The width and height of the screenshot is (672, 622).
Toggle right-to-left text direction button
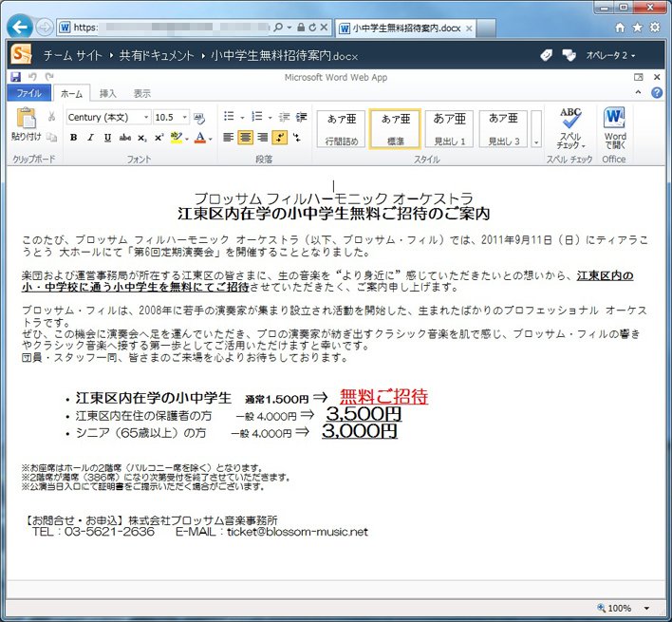click(297, 138)
